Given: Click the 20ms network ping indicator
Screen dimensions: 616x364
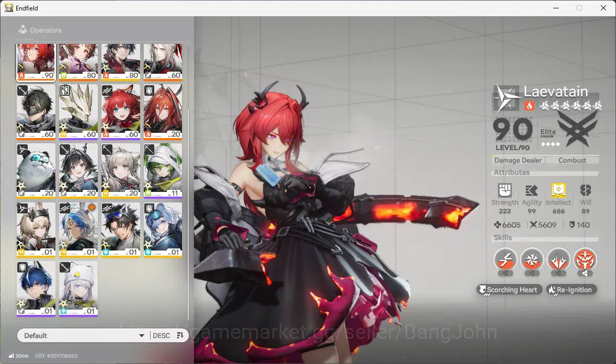Looking at the screenshot, I should pos(18,355).
